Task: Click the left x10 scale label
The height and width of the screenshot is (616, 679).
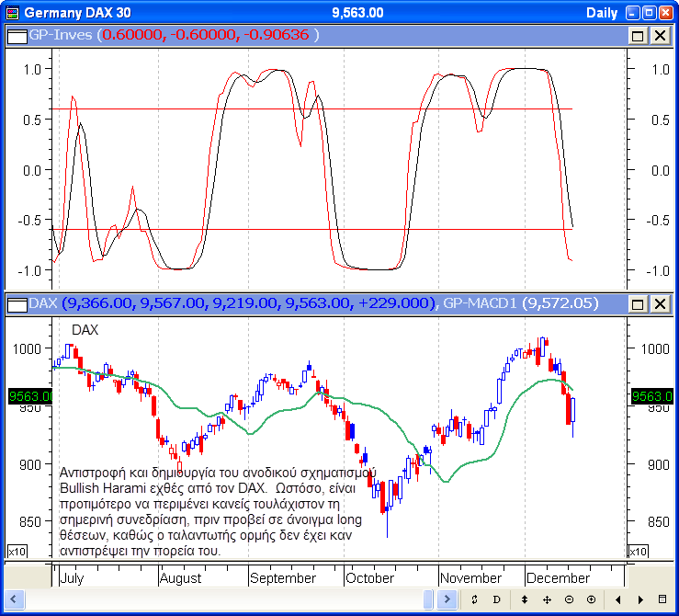Action: coord(17,551)
